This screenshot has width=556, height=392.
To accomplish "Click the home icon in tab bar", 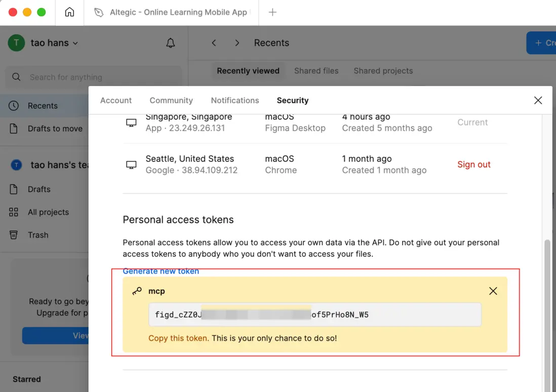I will pos(69,12).
